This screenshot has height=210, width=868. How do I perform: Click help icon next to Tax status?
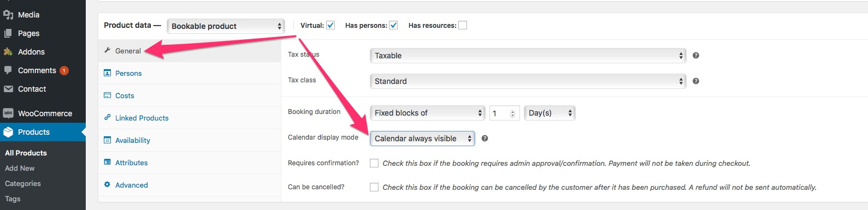tap(696, 55)
